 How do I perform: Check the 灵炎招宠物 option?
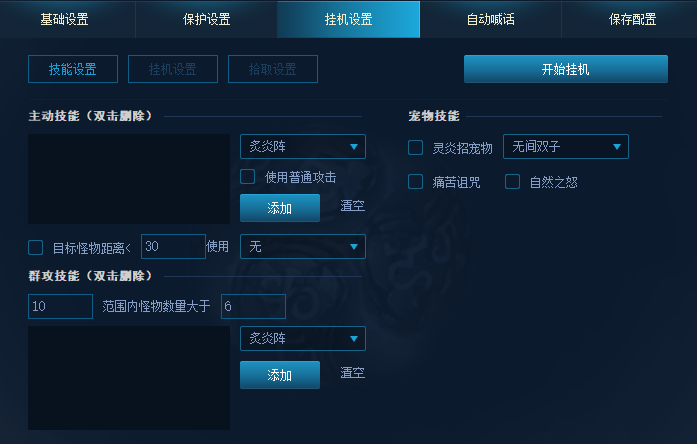[x=416, y=148]
